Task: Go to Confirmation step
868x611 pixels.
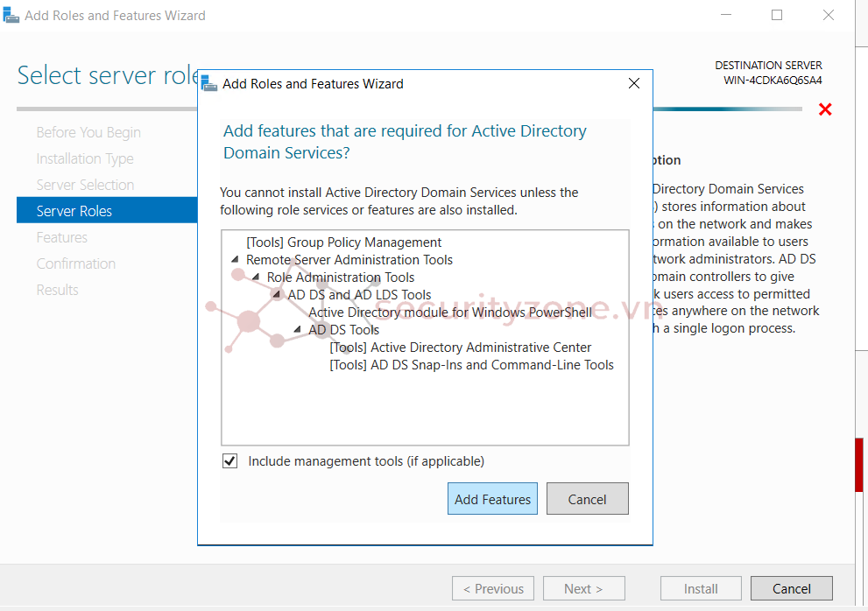Action: click(76, 263)
